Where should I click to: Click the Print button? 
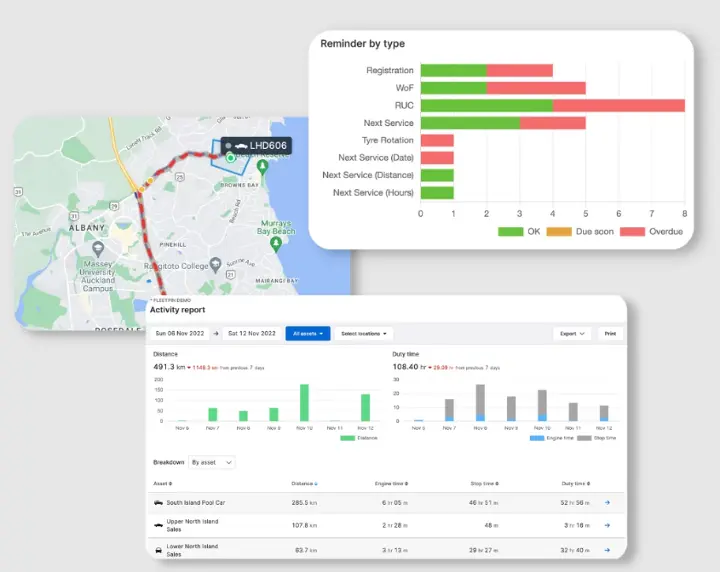[x=610, y=334]
